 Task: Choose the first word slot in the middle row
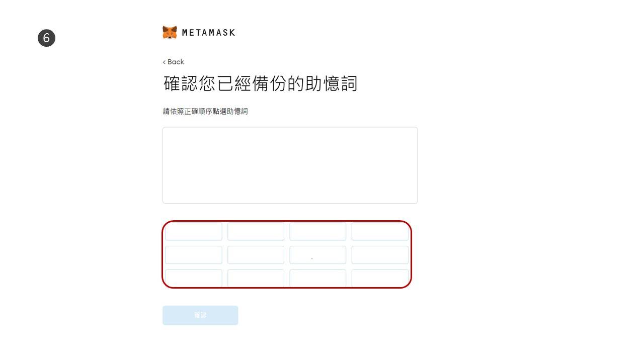(194, 255)
